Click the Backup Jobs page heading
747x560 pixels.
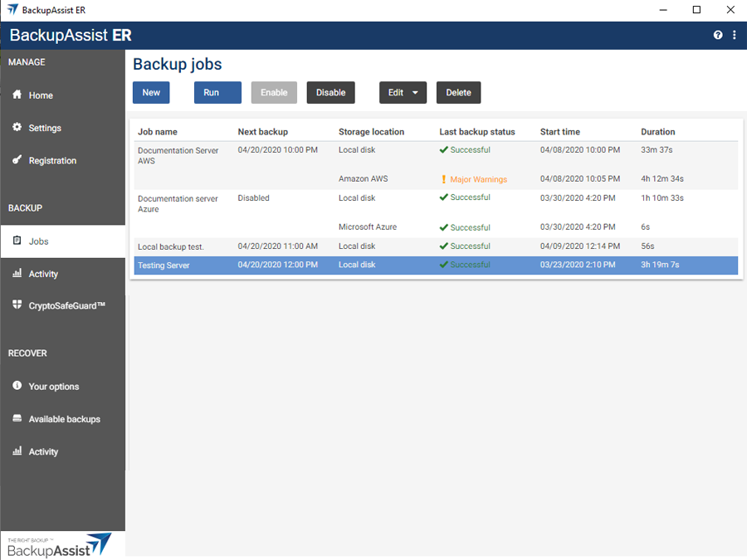click(x=178, y=64)
